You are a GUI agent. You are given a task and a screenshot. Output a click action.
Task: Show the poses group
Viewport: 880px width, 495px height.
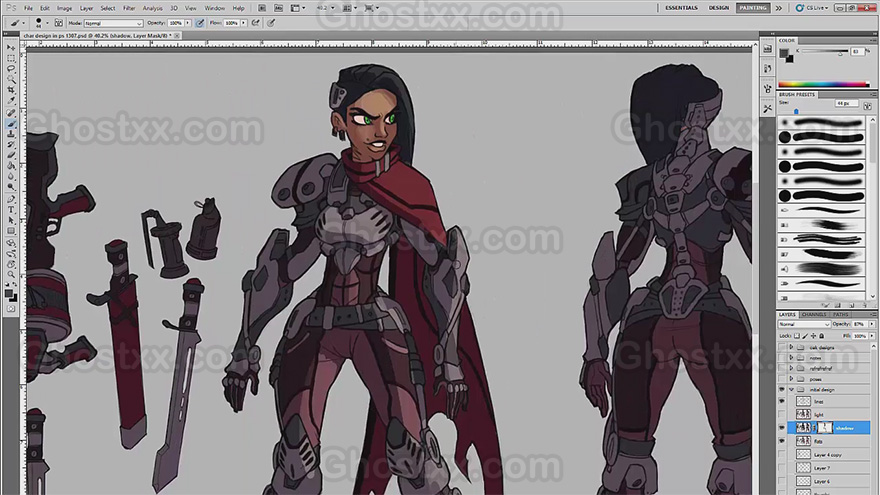pos(782,379)
